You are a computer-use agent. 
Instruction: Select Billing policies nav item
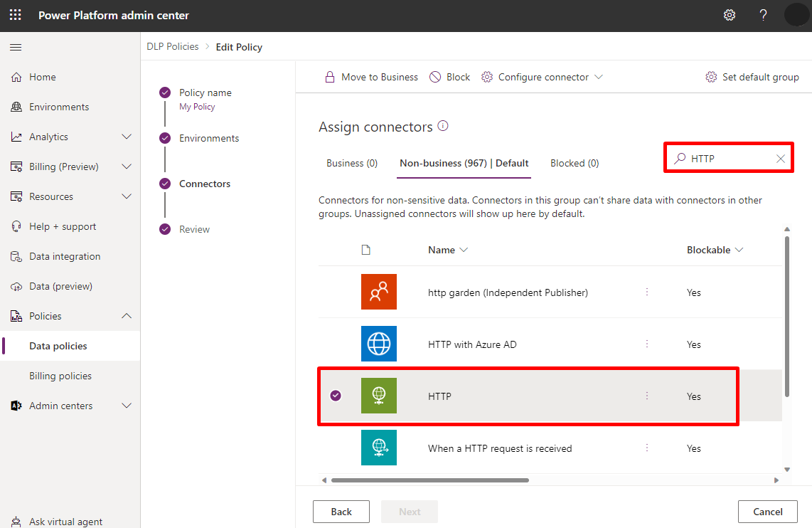pyautogui.click(x=70, y=376)
